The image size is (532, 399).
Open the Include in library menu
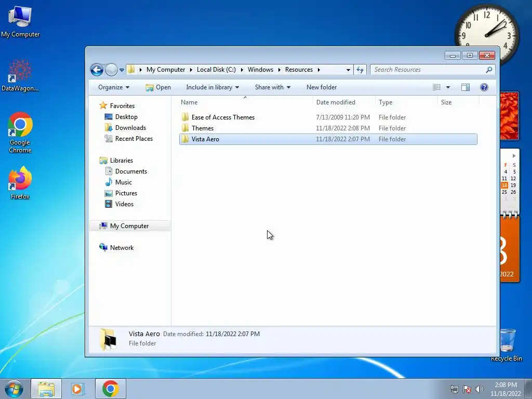coord(212,87)
